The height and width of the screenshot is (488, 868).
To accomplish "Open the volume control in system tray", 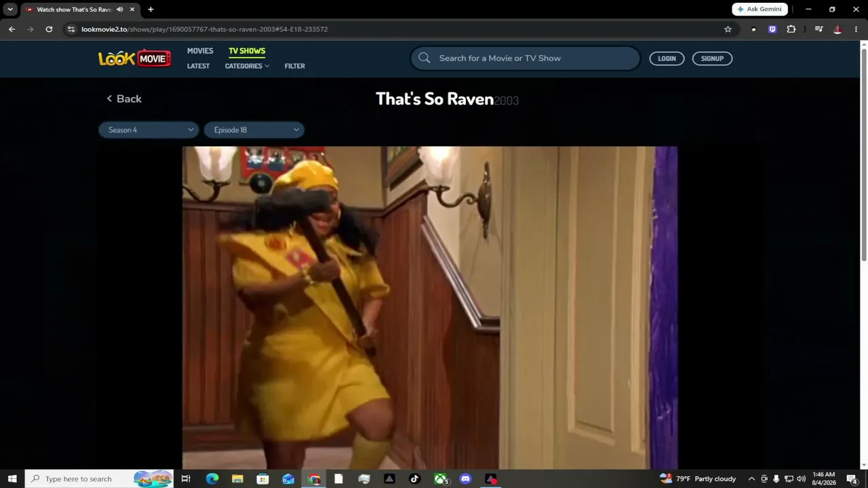I will (802, 479).
